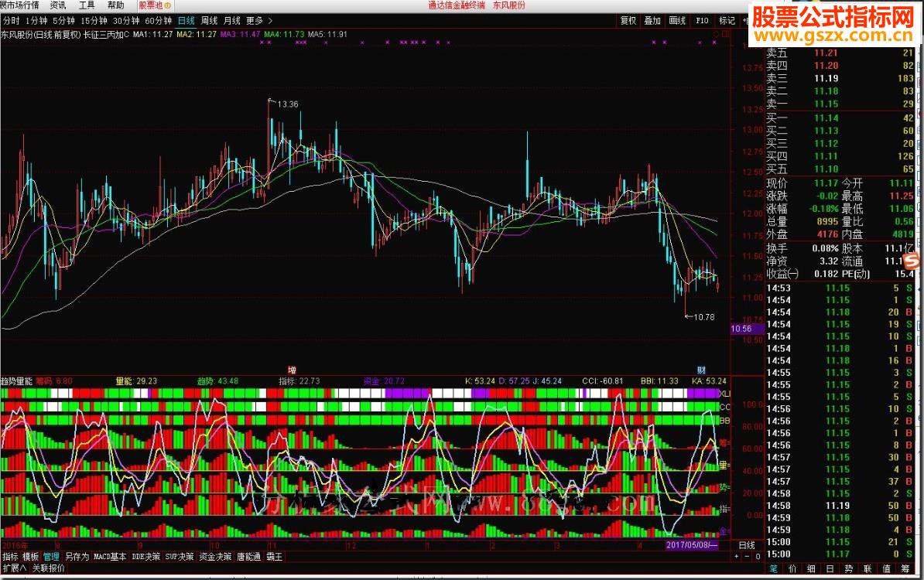Screen dimensions: 924x580
Task: Open the 日 tab in bottom right
Action: (830, 569)
